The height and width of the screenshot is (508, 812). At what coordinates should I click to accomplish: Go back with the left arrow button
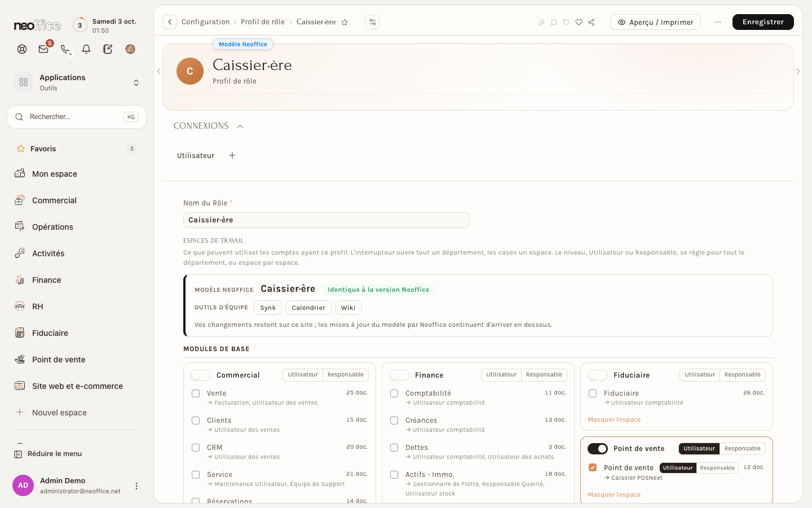[170, 22]
